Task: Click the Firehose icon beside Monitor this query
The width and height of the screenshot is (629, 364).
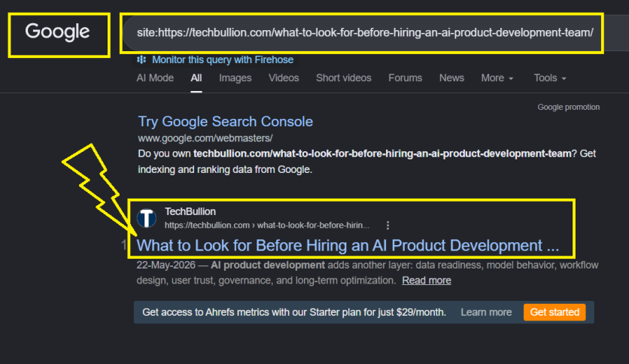Action: tap(141, 59)
